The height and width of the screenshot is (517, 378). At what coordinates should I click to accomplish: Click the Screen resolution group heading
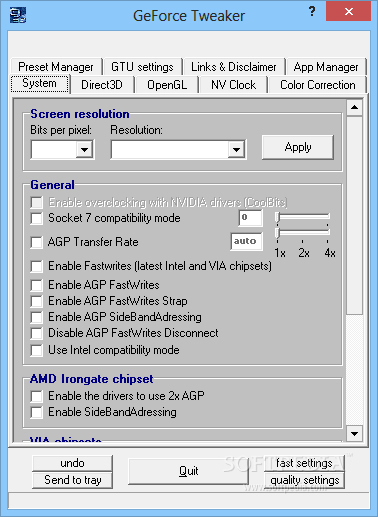80,114
